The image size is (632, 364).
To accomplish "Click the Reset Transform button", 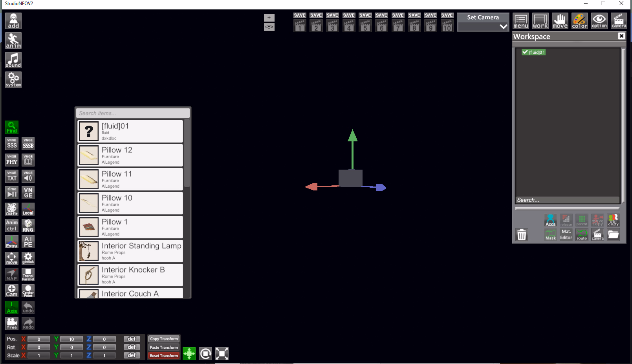I will (x=164, y=356).
